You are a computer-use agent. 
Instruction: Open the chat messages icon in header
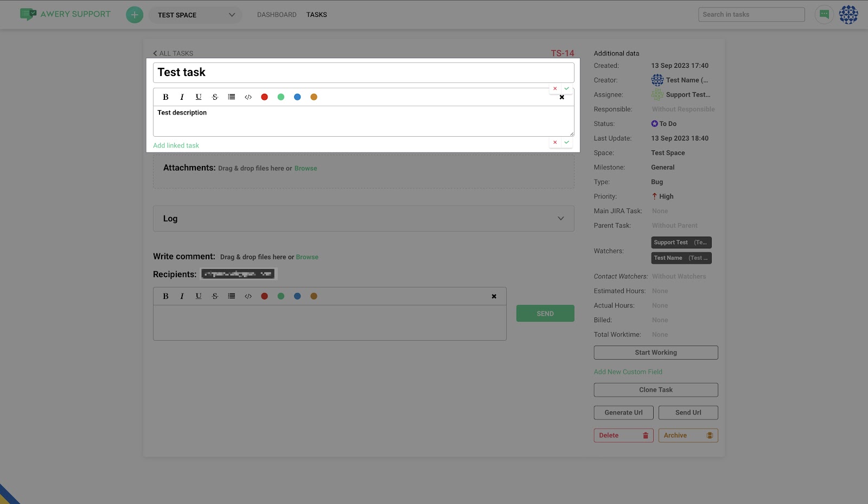[x=824, y=15]
